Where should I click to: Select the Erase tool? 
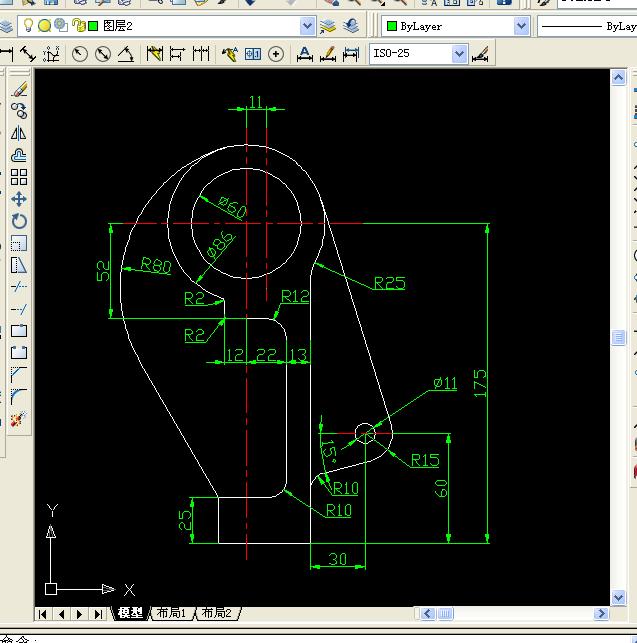[19, 89]
